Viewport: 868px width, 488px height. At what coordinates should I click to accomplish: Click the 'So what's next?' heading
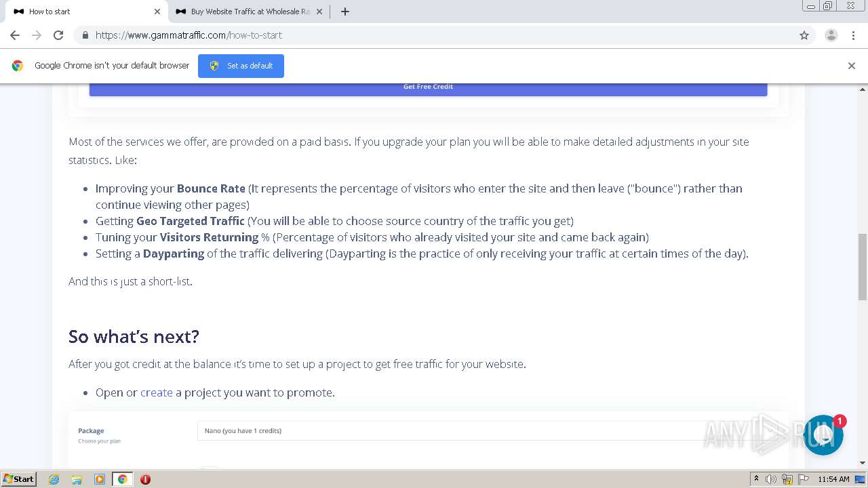134,337
